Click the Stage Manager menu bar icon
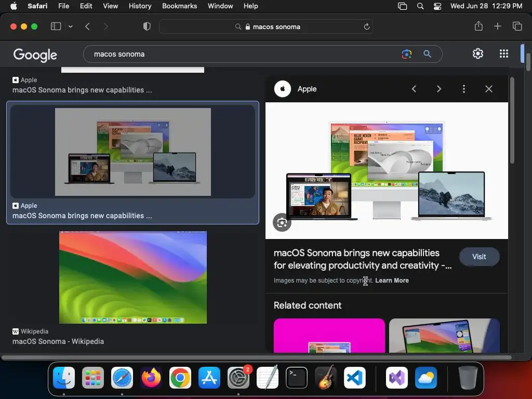532x399 pixels. pos(402,6)
